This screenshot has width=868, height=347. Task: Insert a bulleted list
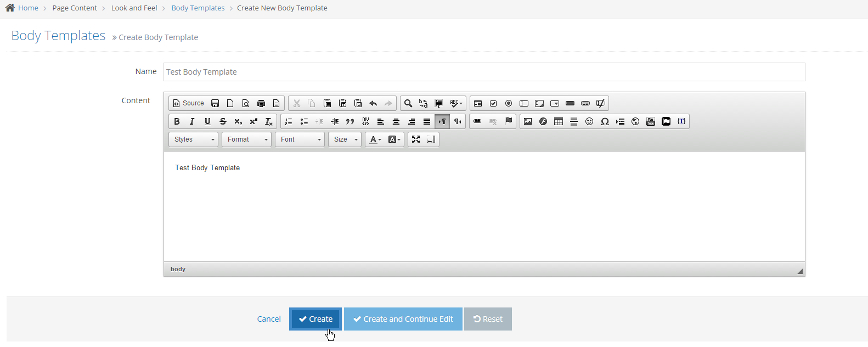click(304, 121)
